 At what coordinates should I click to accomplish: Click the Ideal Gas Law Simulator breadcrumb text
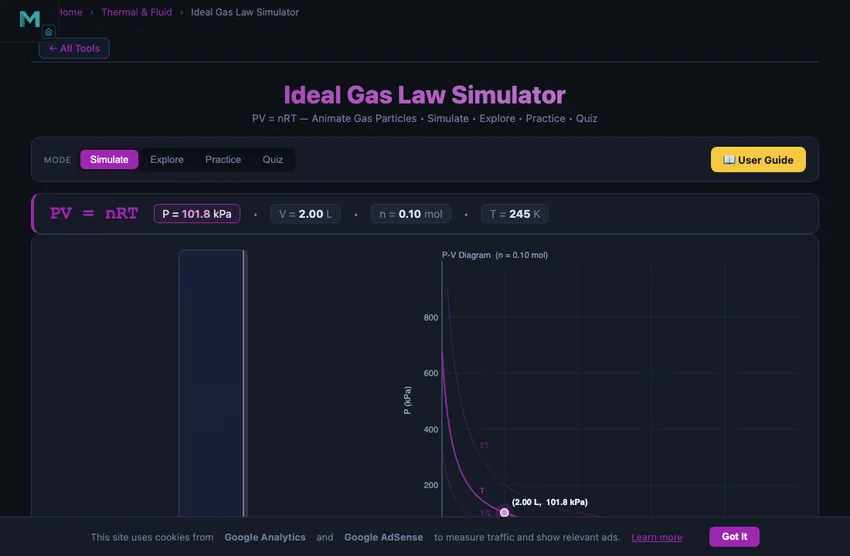(x=244, y=12)
